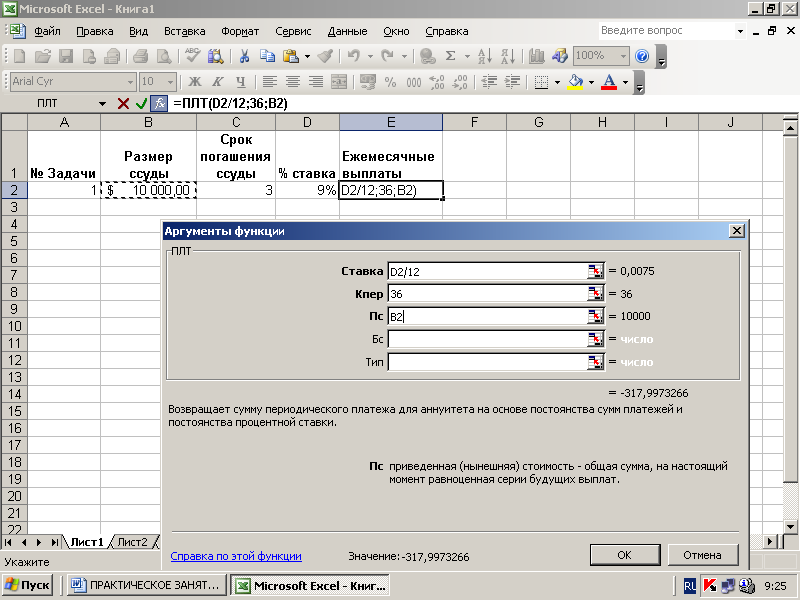800x600 pixels.
Task: Click the Print Preview icon
Action: pyautogui.click(x=164, y=56)
